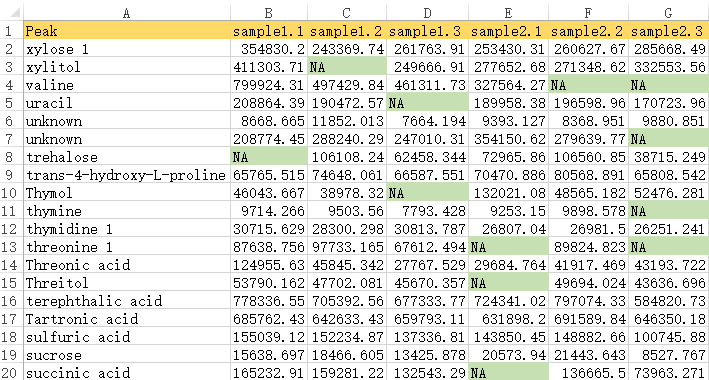Image resolution: width=709 pixels, height=380 pixels.
Task: Click the sample2.3 header cell
Action: click(x=669, y=31)
